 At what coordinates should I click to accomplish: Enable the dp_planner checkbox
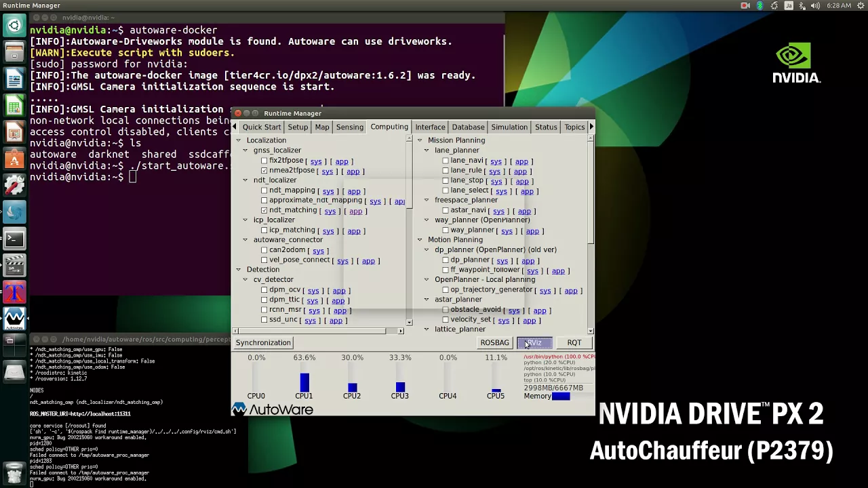446,260
